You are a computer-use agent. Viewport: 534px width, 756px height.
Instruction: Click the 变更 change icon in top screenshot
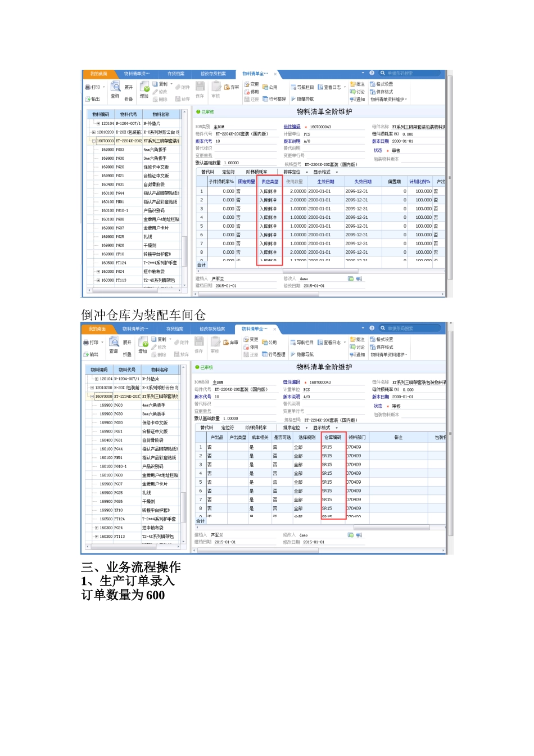pos(246,84)
